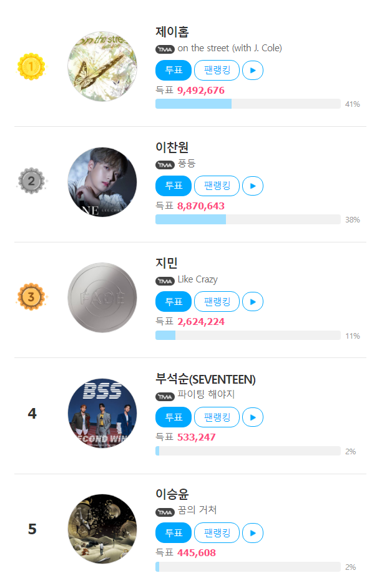Click the bronze rank 3 medal icon

pos(31,297)
